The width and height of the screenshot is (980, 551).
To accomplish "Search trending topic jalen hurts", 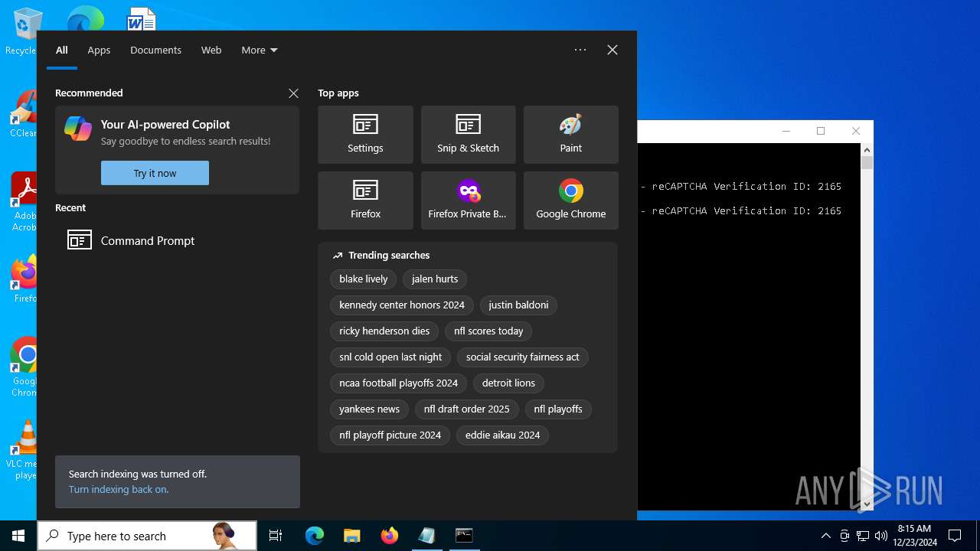I will click(435, 279).
